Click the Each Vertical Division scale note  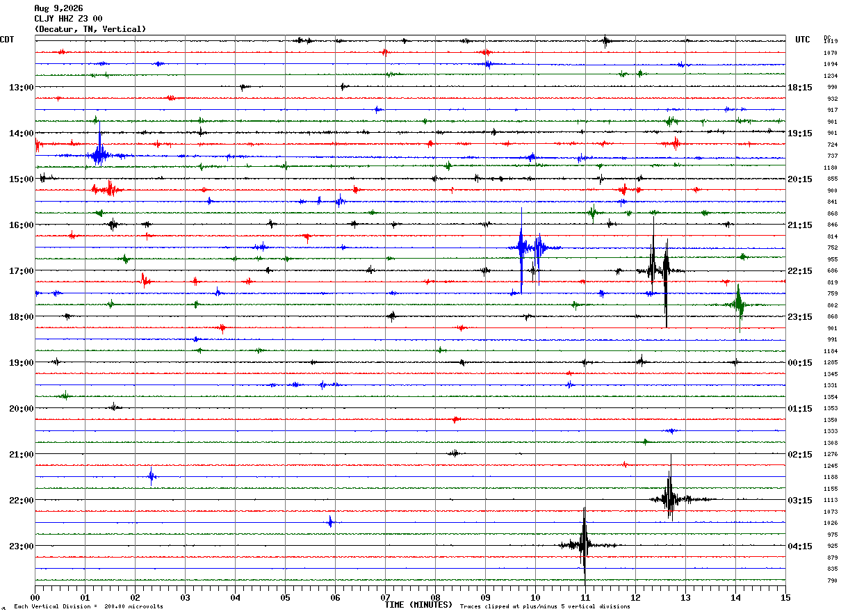tap(88, 607)
